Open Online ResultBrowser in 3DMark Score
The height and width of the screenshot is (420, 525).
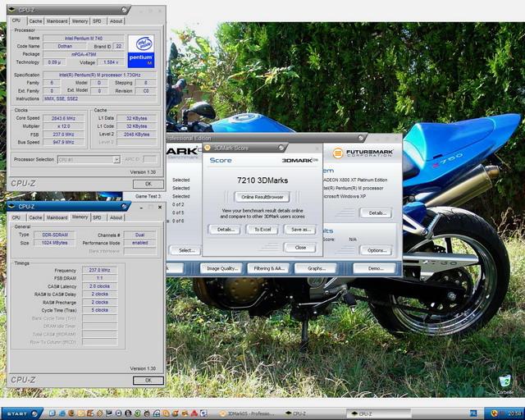262,197
